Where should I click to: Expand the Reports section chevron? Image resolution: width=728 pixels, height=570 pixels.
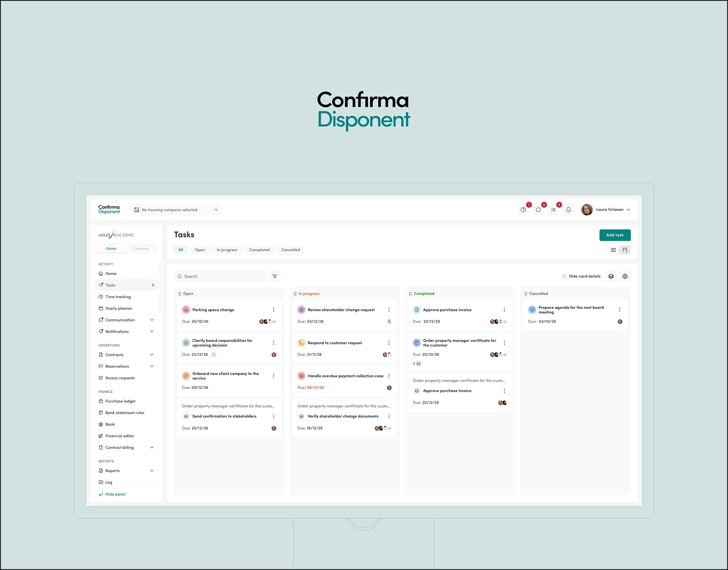click(x=152, y=471)
